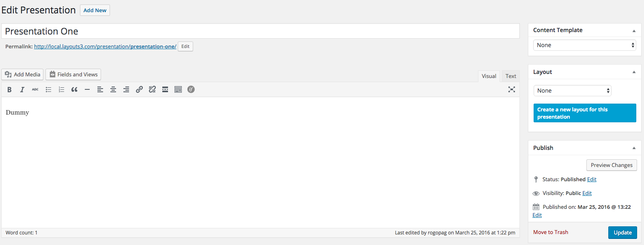Open the Layout None dropdown
This screenshot has height=245, width=644.
(572, 91)
